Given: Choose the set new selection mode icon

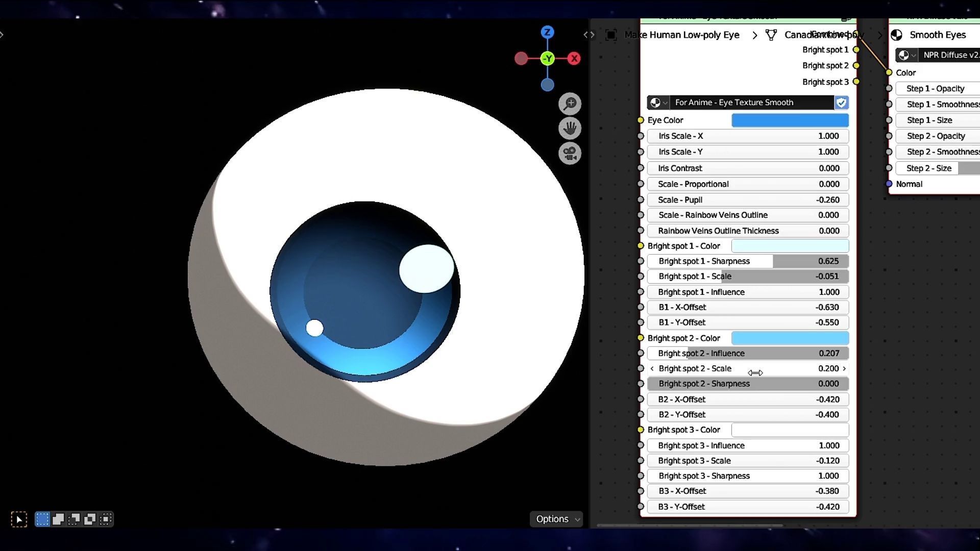Looking at the screenshot, I should tap(42, 519).
